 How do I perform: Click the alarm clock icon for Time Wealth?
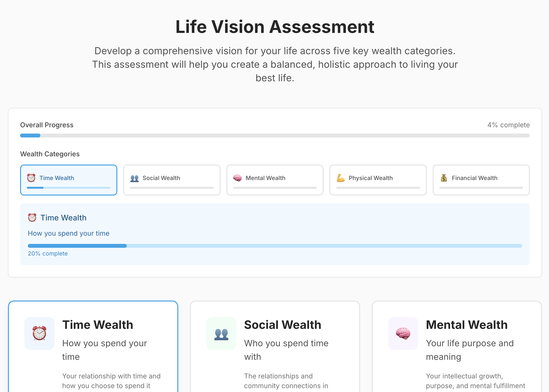pyautogui.click(x=31, y=178)
